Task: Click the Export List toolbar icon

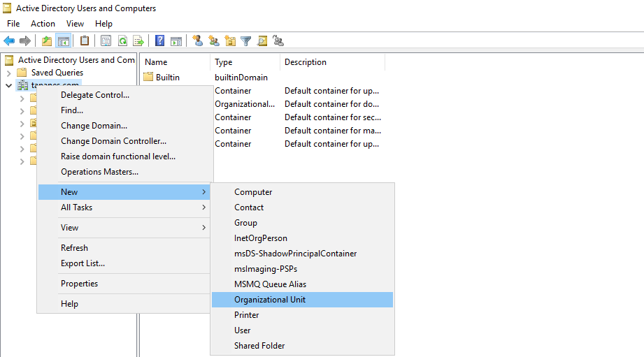Action: [138, 41]
